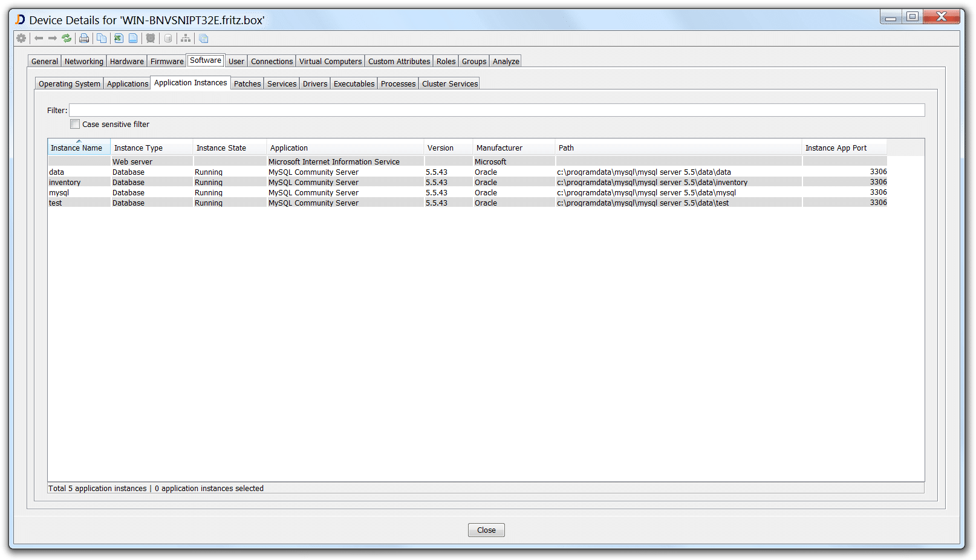The image size is (976, 560).
Task: Switch to the Networking tab
Action: point(83,60)
